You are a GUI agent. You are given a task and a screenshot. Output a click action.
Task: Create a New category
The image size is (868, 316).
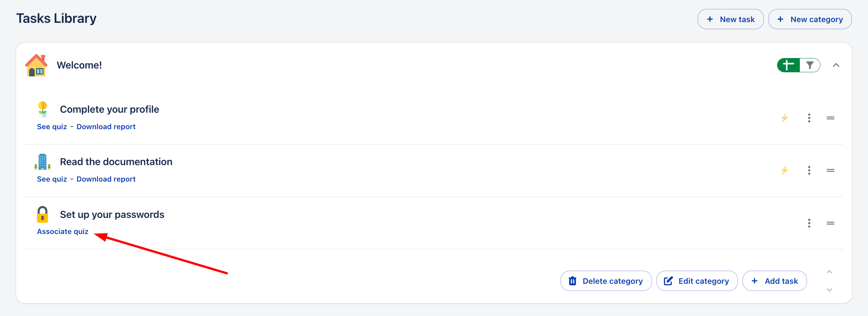810,19
